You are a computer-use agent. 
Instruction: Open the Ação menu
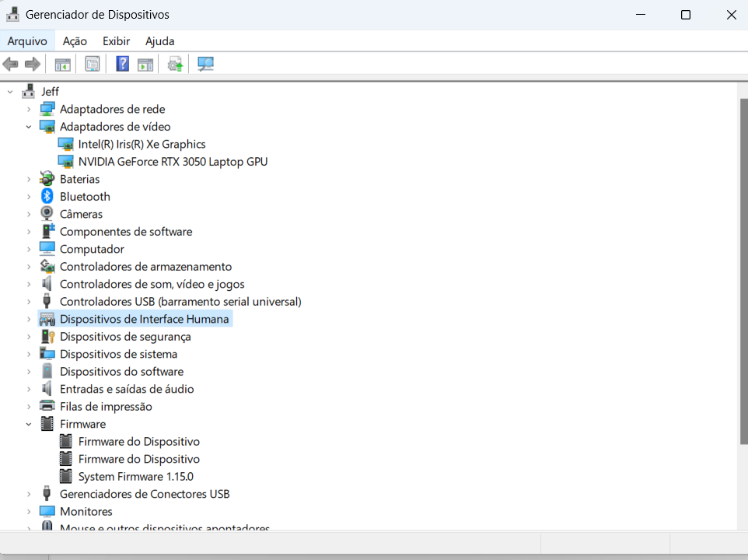pos(75,41)
